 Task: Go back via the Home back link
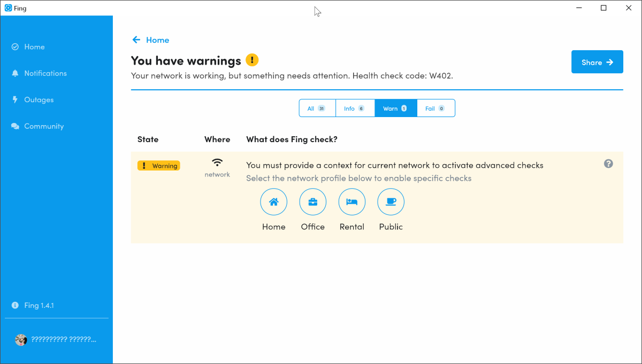pyautogui.click(x=151, y=40)
